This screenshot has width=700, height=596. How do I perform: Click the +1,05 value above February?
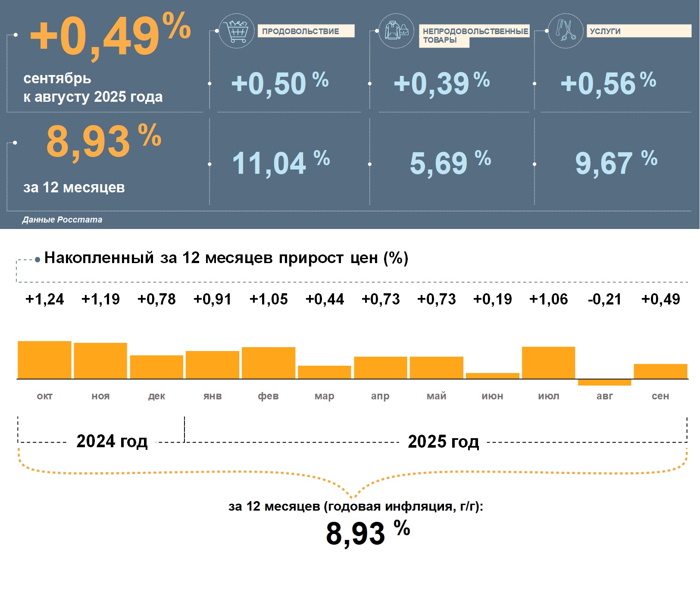pyautogui.click(x=269, y=299)
